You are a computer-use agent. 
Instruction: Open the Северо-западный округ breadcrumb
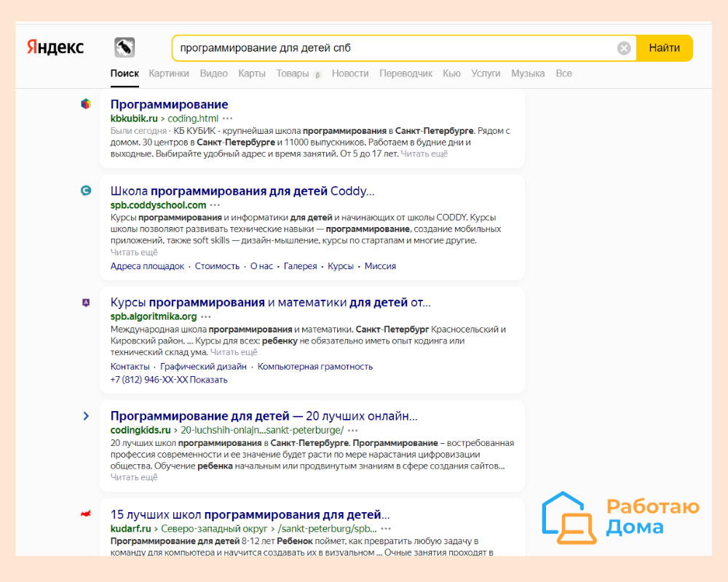pyautogui.click(x=214, y=529)
